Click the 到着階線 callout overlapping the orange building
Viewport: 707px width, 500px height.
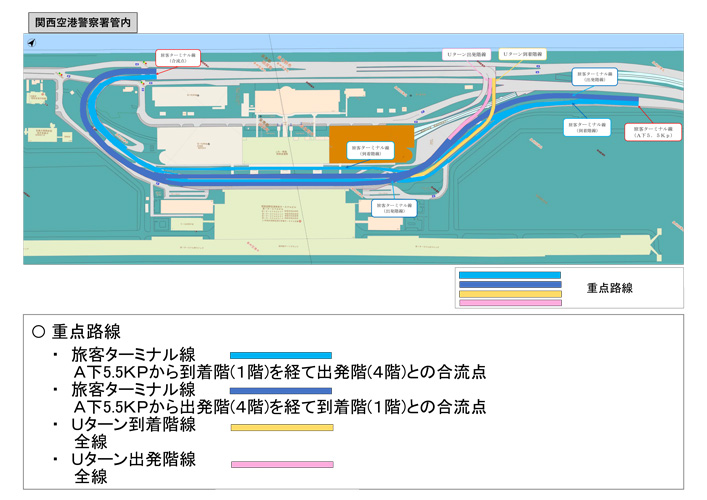371,151
